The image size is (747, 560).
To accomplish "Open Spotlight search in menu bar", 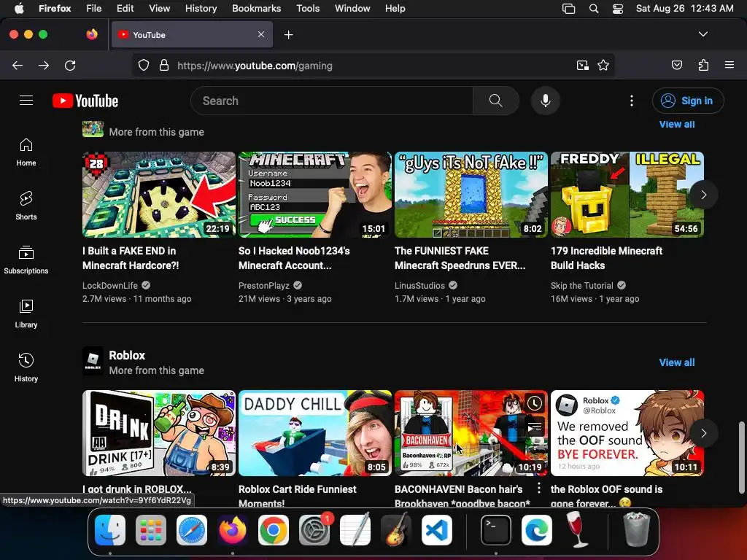I will point(594,8).
